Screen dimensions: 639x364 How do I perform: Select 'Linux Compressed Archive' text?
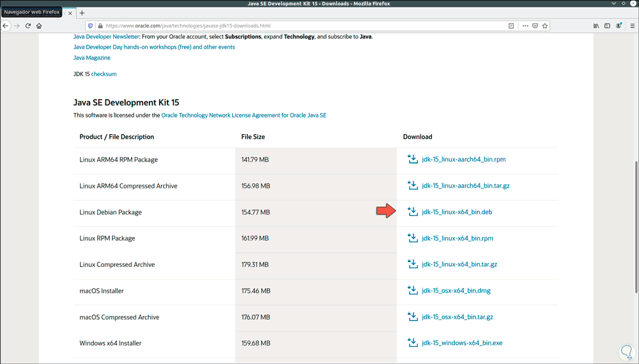pos(117,264)
